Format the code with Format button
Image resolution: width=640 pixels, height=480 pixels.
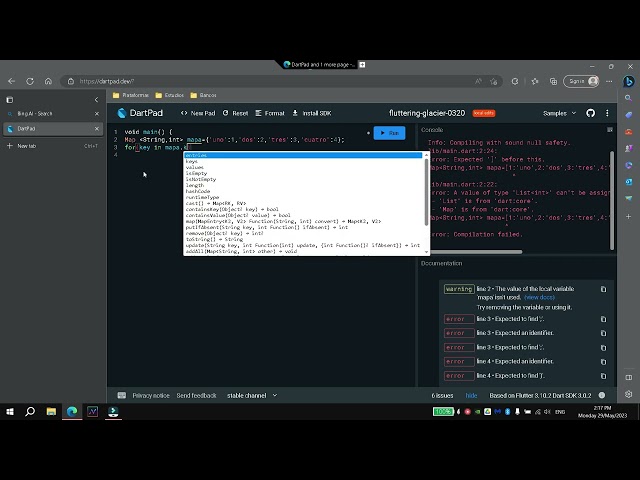[269, 113]
